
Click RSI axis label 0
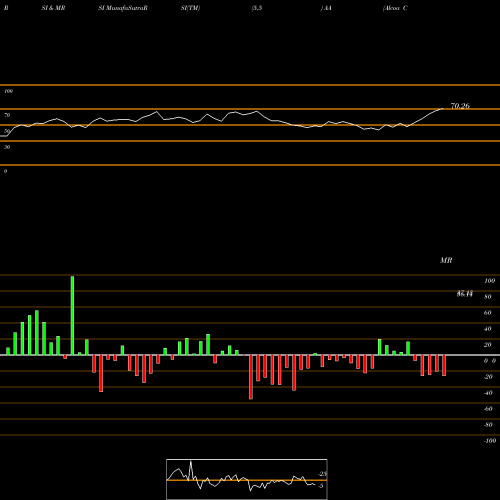click(5, 171)
